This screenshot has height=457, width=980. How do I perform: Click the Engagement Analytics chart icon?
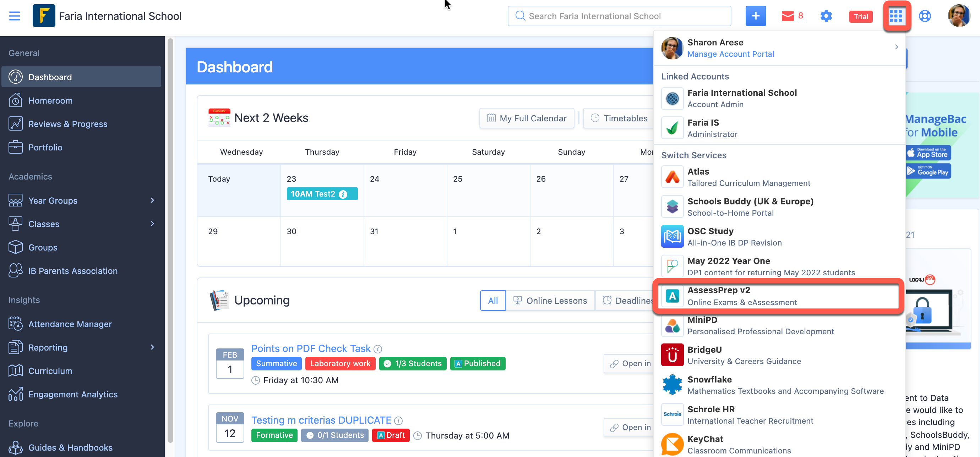[15, 394]
